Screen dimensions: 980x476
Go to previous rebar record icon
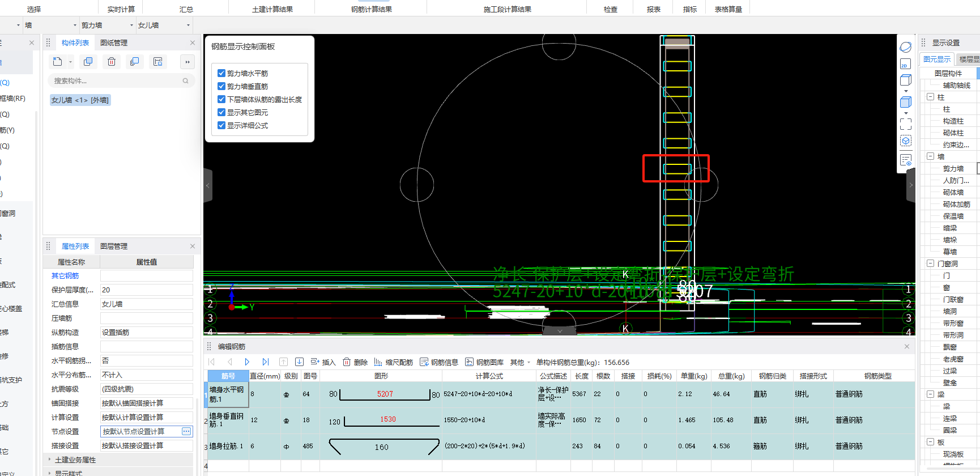tap(230, 362)
